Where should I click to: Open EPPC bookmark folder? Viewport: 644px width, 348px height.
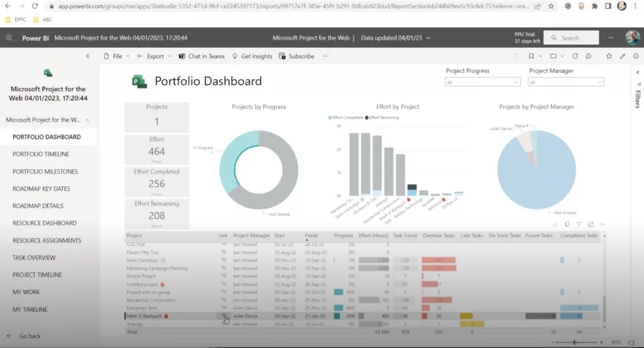tap(16, 20)
